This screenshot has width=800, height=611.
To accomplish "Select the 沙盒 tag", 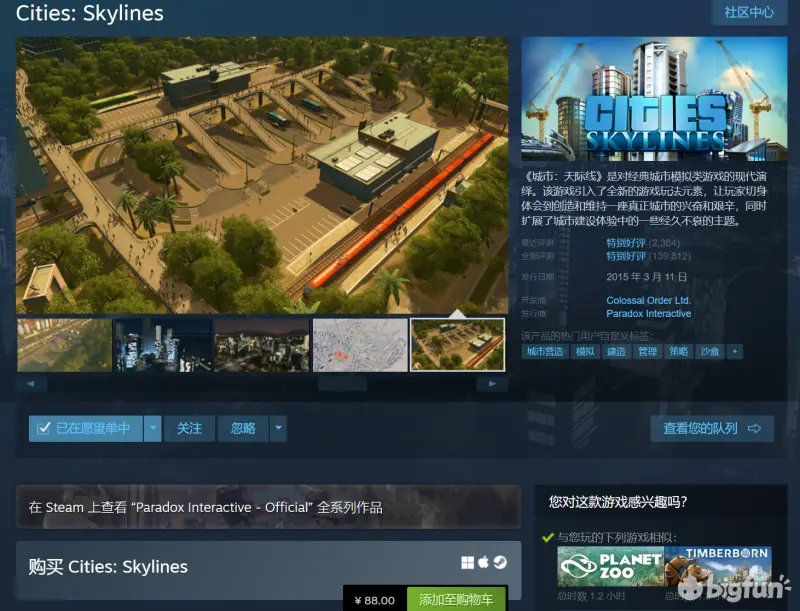I will pos(710,351).
